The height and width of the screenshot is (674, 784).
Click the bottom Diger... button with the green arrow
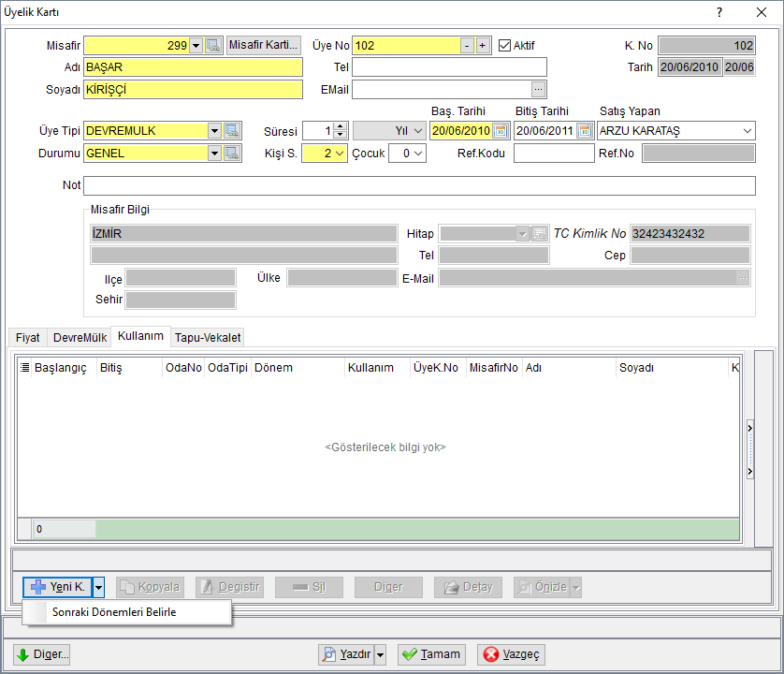tap(41, 654)
